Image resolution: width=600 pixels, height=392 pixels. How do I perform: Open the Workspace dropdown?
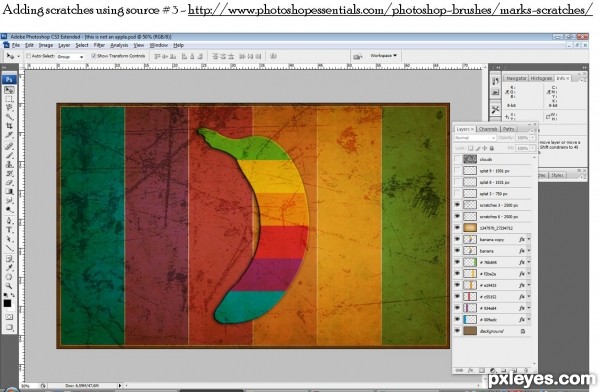pos(383,56)
